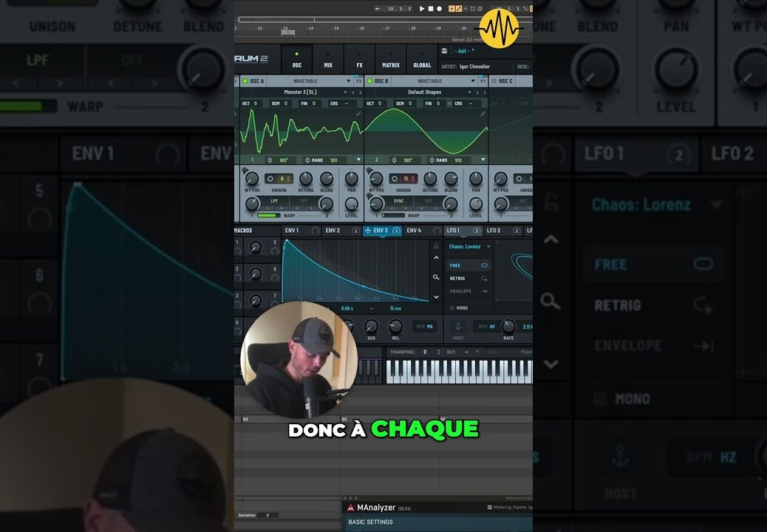
Task: Click the TRANSPOSE stepper arrows
Action: [438, 352]
